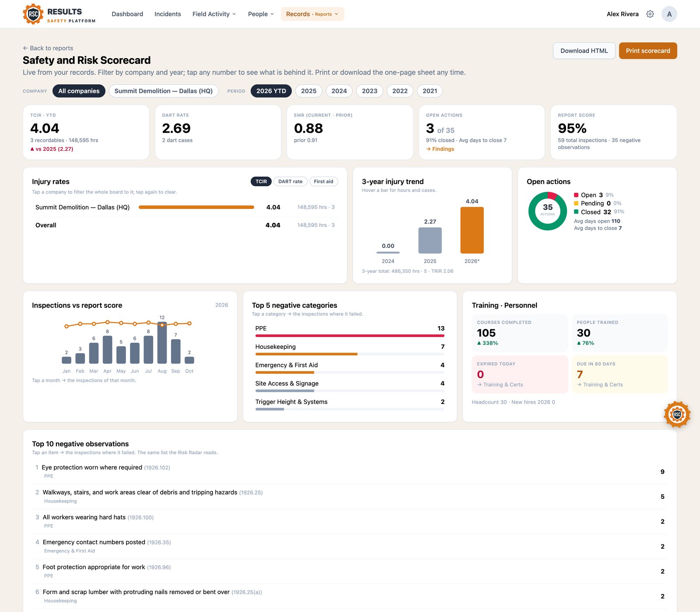Select the Summit Demolition — Dallas (HQ) company filter
700x612 pixels.
(x=164, y=91)
